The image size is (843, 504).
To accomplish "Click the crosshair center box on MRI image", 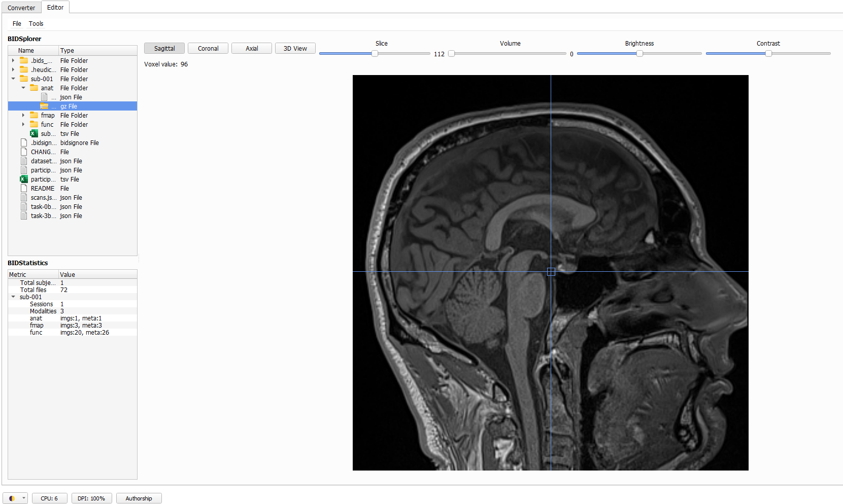I will pyautogui.click(x=551, y=272).
